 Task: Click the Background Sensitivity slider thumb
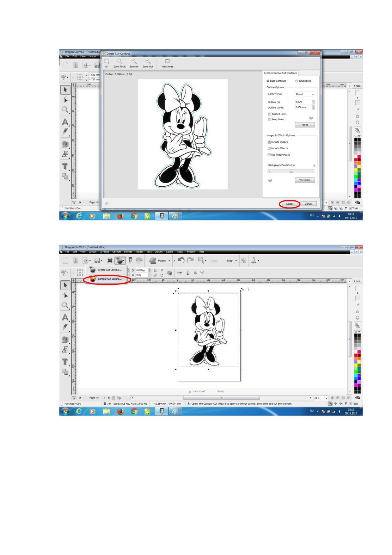291,171
